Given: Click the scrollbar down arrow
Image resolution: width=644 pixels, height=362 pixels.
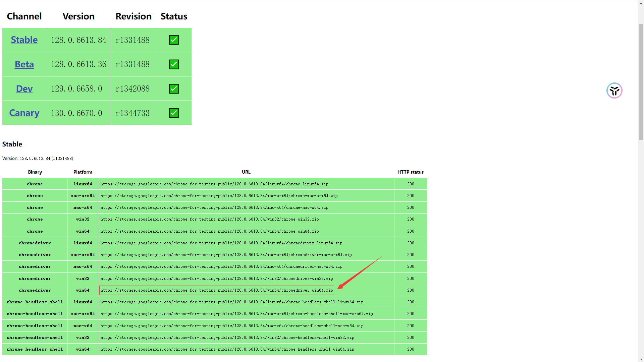Looking at the screenshot, I should pyautogui.click(x=641, y=359).
